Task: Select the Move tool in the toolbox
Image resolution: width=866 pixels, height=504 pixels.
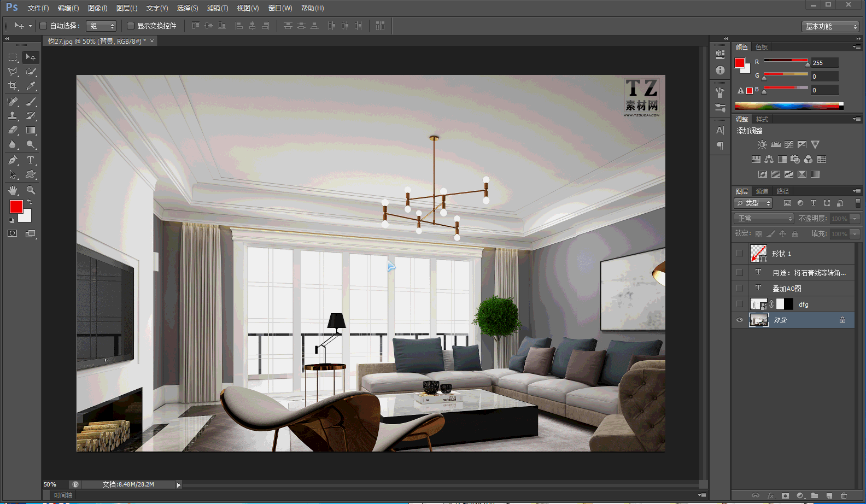Action: (31, 57)
